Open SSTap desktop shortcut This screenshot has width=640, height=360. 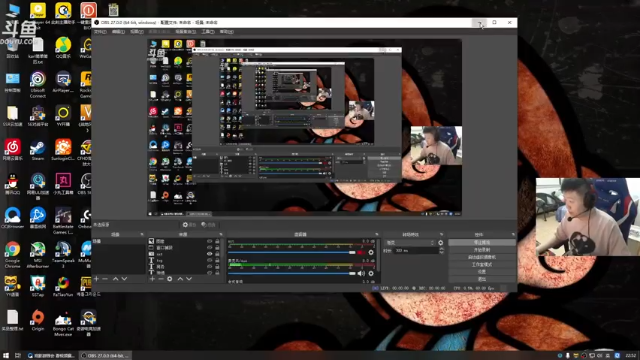pos(38,286)
